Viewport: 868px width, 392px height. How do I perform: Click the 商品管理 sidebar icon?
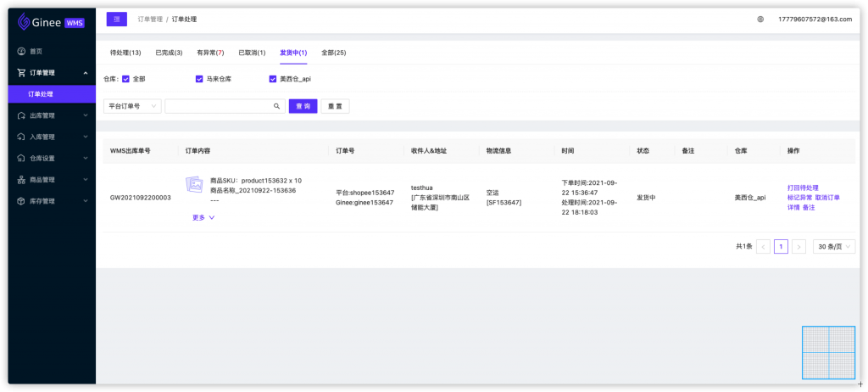coord(21,180)
